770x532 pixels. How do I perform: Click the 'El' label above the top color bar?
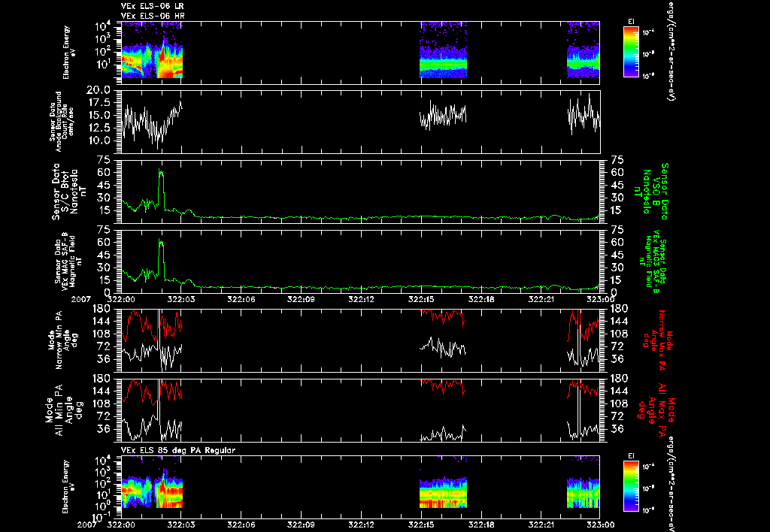coord(632,21)
